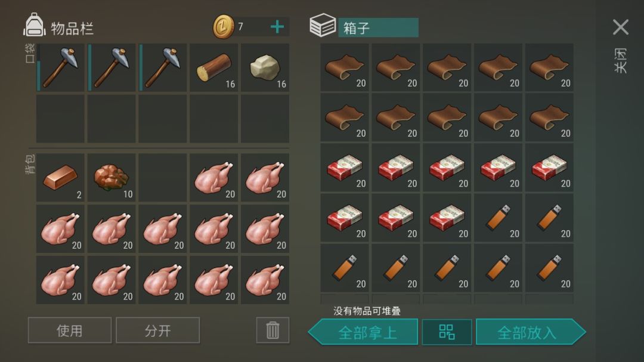Image resolution: width=644 pixels, height=362 pixels.
Task: Click the trash can delete icon
Action: tap(273, 330)
